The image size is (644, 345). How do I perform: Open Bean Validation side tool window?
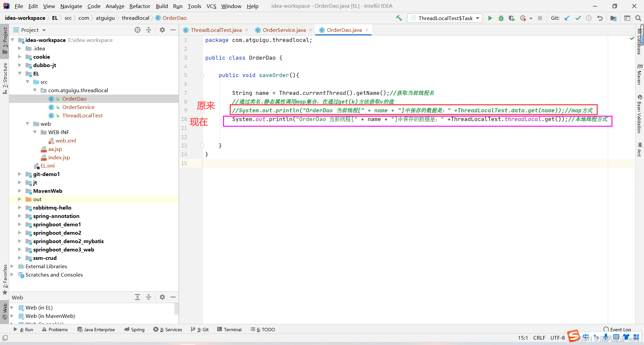point(640,114)
